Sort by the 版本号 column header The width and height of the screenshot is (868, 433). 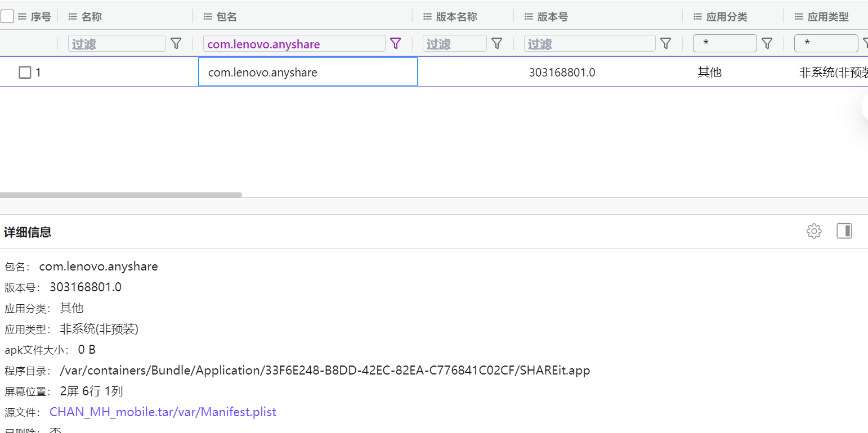click(x=553, y=17)
